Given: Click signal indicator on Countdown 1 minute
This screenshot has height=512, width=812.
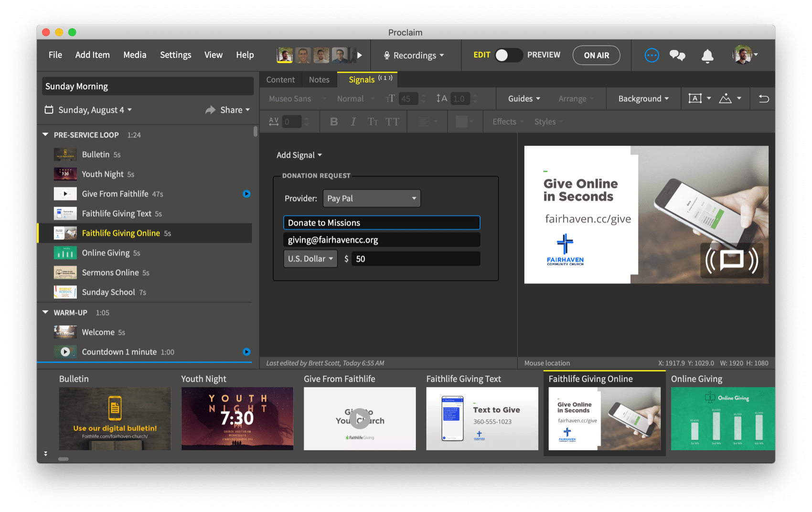Looking at the screenshot, I should (x=246, y=352).
